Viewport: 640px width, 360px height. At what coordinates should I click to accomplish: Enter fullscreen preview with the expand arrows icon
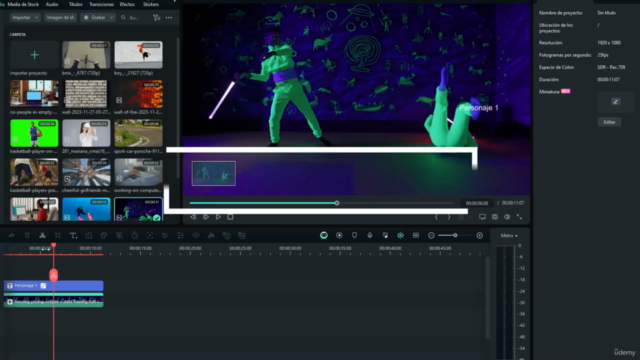[519, 217]
